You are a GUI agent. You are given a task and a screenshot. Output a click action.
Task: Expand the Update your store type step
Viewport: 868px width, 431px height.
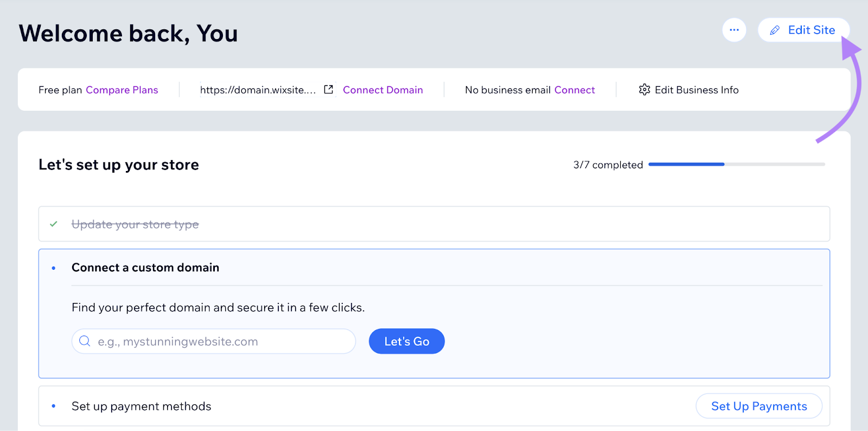135,224
